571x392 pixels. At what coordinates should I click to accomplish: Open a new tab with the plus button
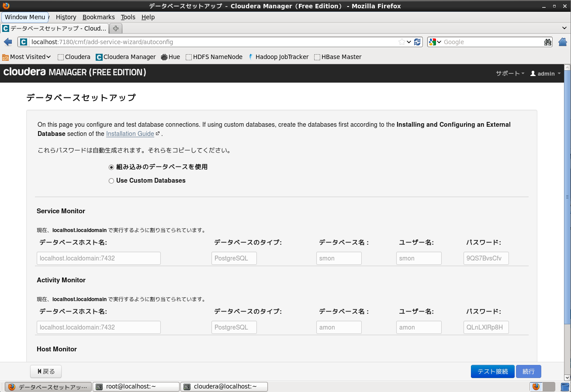[116, 28]
